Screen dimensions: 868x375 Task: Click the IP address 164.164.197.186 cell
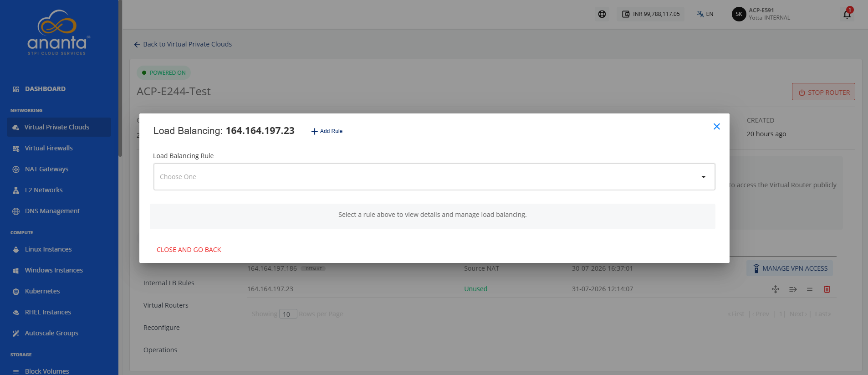272,268
